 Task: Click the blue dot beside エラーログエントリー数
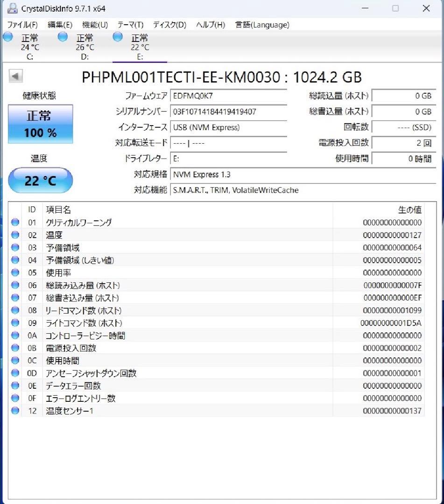pyautogui.click(x=15, y=398)
